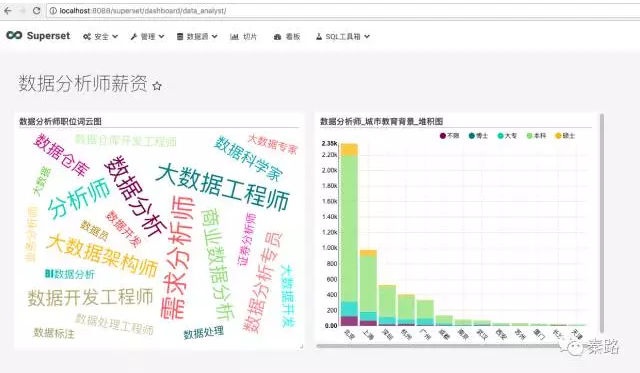Expand the 安全 dropdown menu
Screen dimensions: 640x373
coord(100,37)
